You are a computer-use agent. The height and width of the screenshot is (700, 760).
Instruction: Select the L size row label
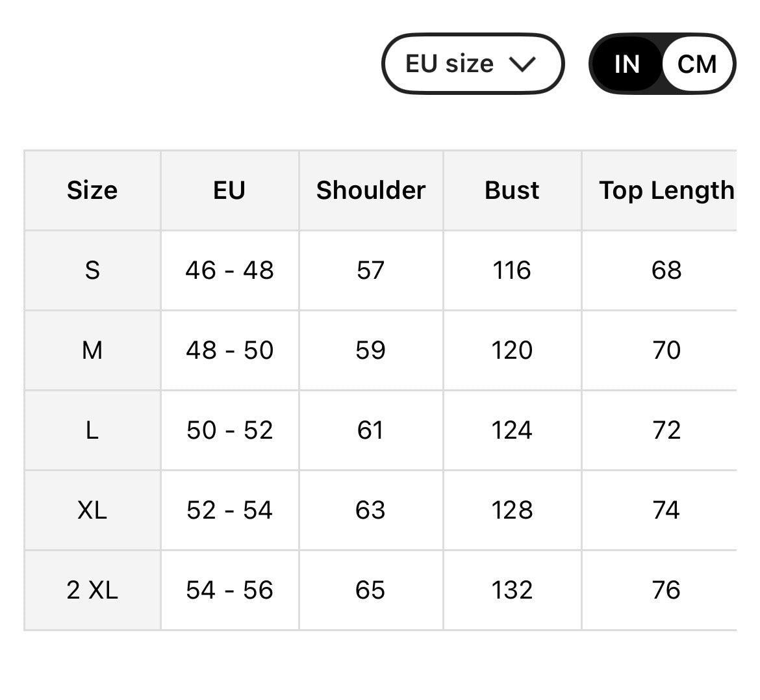(x=92, y=430)
